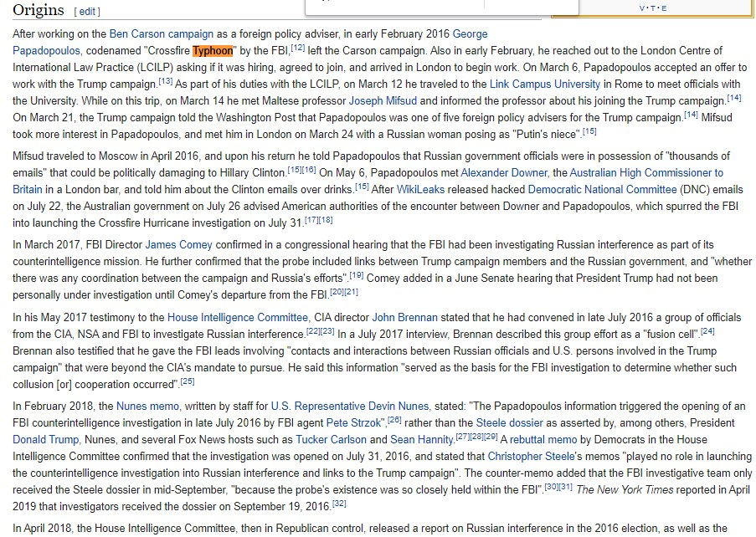Follow the Joseph Mifsud link
This screenshot has height=537, width=756.
click(x=383, y=101)
